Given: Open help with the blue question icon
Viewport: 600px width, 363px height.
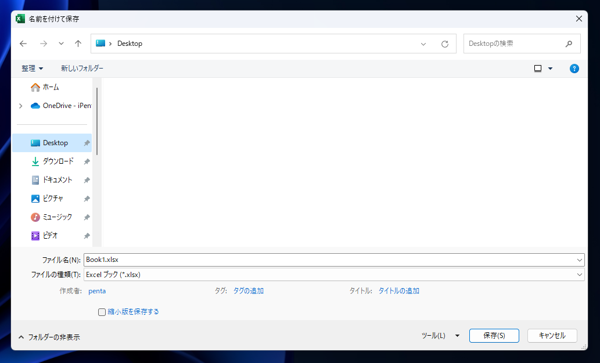Looking at the screenshot, I should (574, 68).
